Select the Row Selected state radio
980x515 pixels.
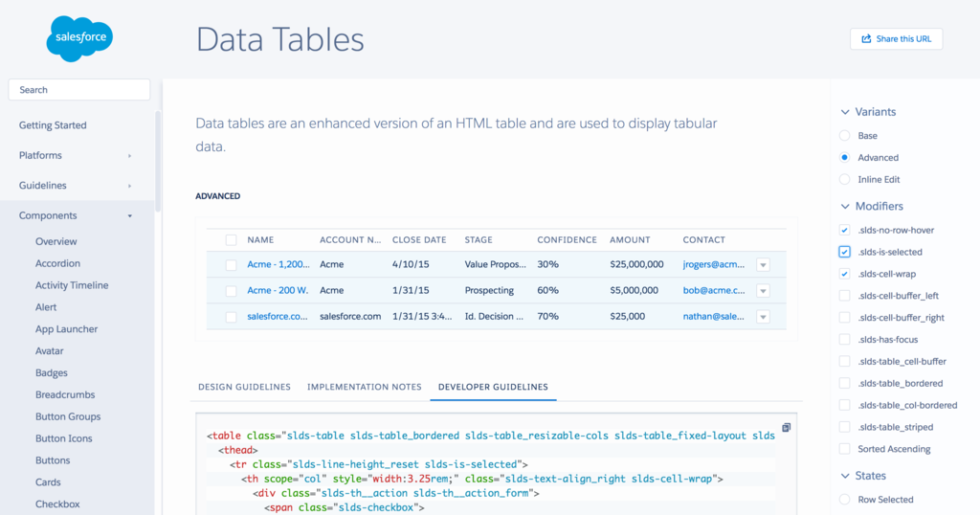coord(844,500)
